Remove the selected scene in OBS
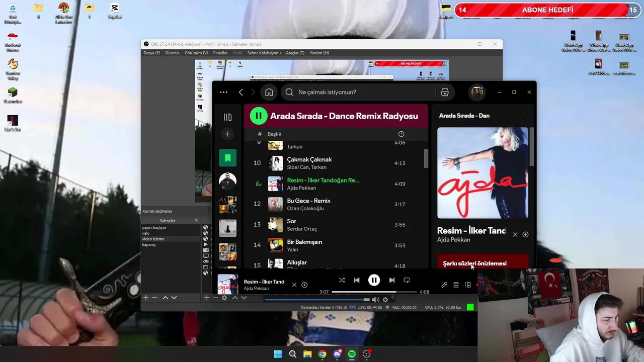Viewport: 644px width, 362px height. (154, 298)
